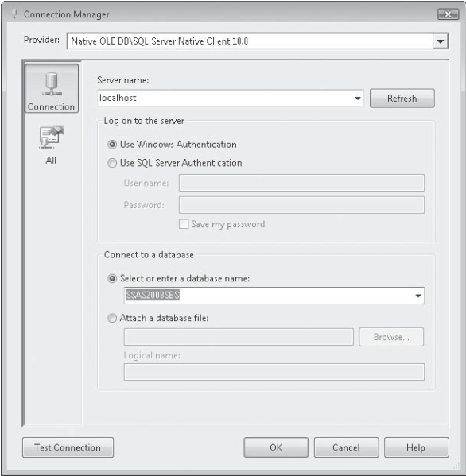Click the Logical name field
The height and width of the screenshot is (476, 466).
274,372
